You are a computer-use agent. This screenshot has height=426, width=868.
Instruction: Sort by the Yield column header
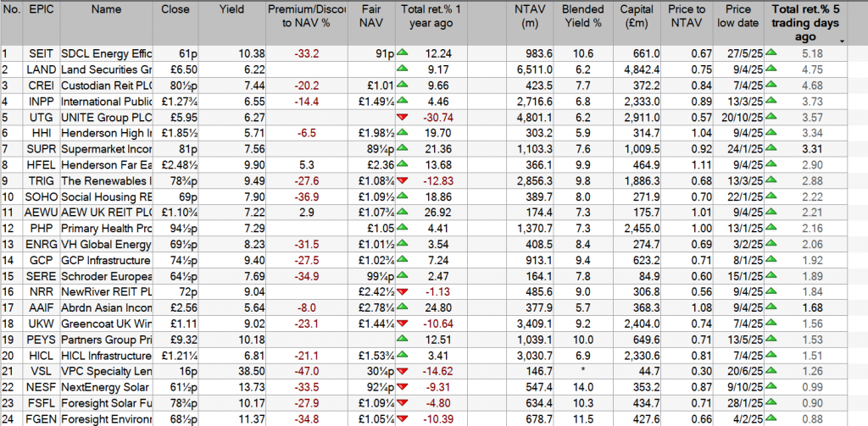(x=231, y=9)
